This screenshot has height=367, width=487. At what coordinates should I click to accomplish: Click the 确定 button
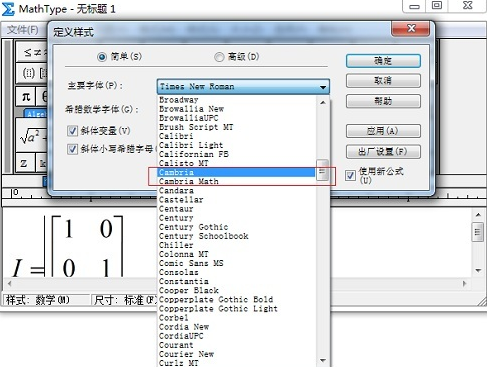click(383, 61)
